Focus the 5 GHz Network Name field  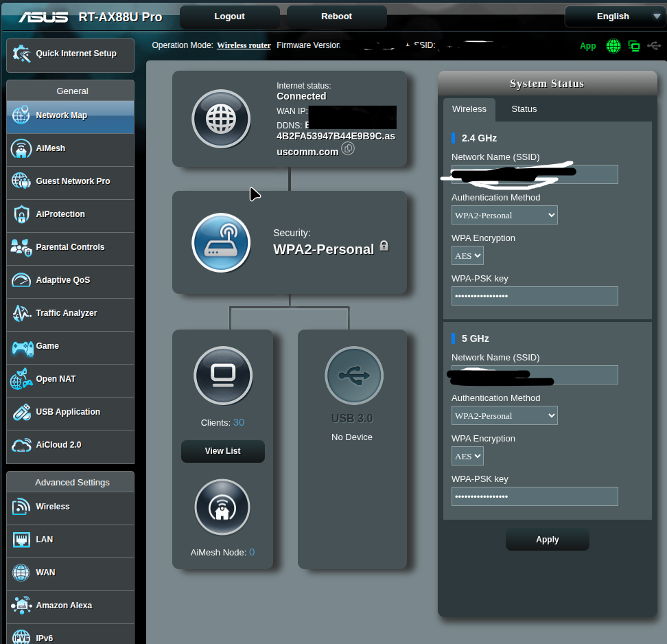pos(535,375)
